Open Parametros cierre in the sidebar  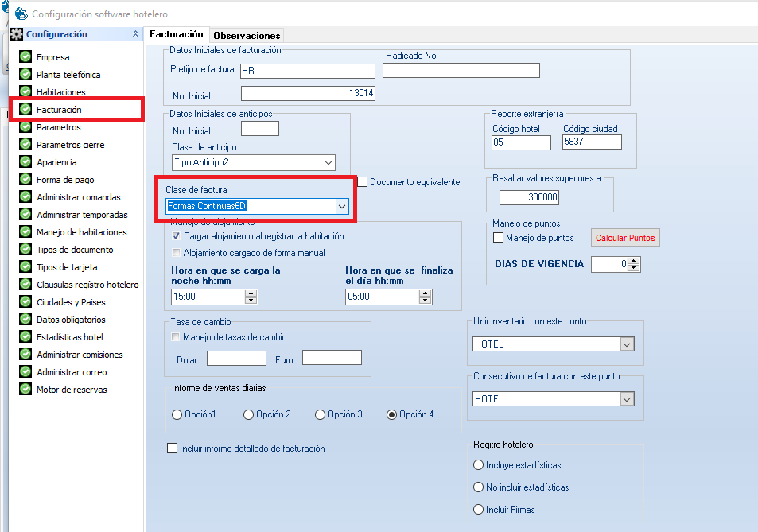[x=70, y=145]
